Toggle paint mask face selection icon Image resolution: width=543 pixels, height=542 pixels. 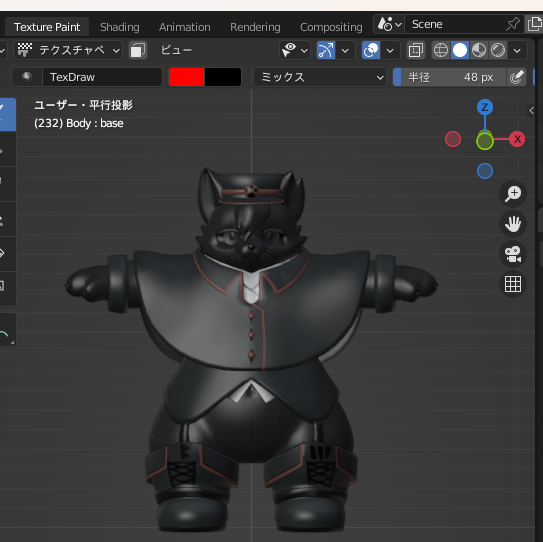click(138, 50)
